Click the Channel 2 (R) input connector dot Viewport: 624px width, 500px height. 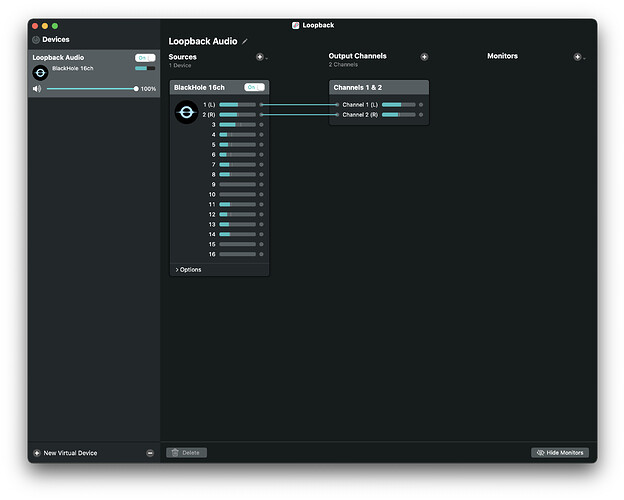point(337,115)
